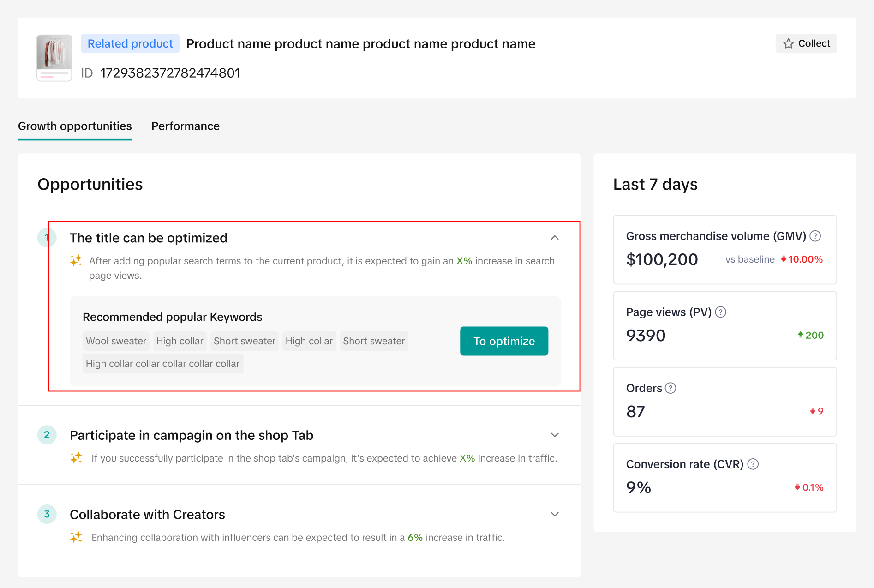
Task: Click sparkle icon under title optimization heading
Action: 76,261
